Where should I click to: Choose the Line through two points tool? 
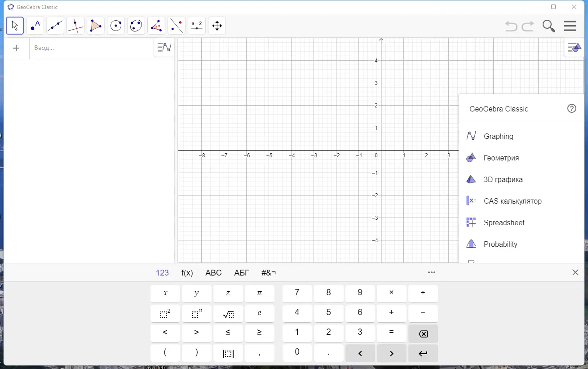(x=55, y=26)
